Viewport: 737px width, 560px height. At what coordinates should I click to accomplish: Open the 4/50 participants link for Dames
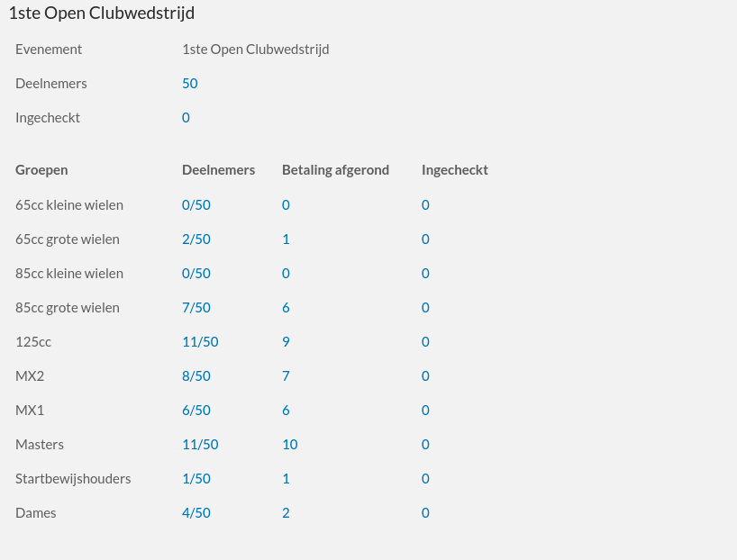(196, 513)
